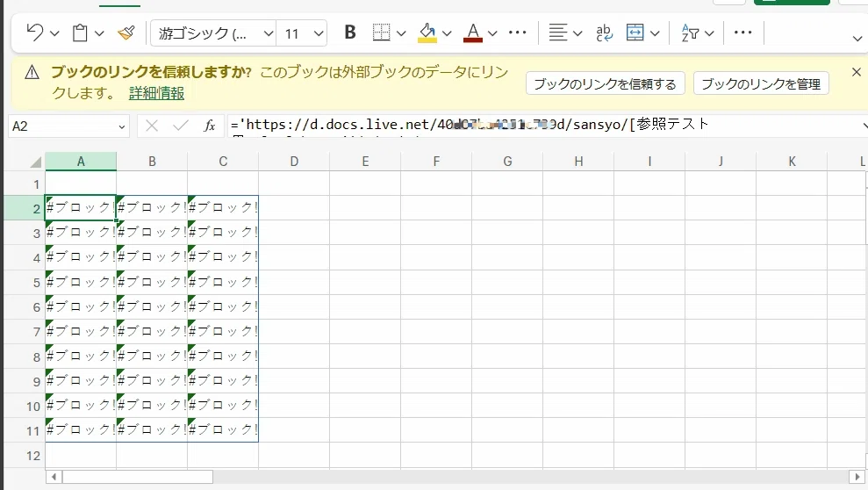Open the font name combo box
The image size is (868, 490).
click(213, 33)
